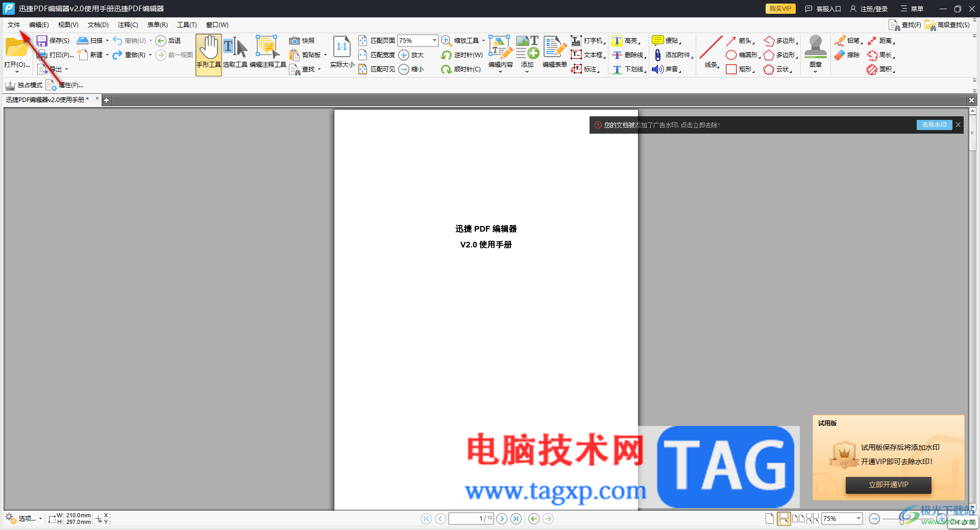Enable continuous facing pages layout
Image resolution: width=980 pixels, height=530 pixels.
click(813, 519)
